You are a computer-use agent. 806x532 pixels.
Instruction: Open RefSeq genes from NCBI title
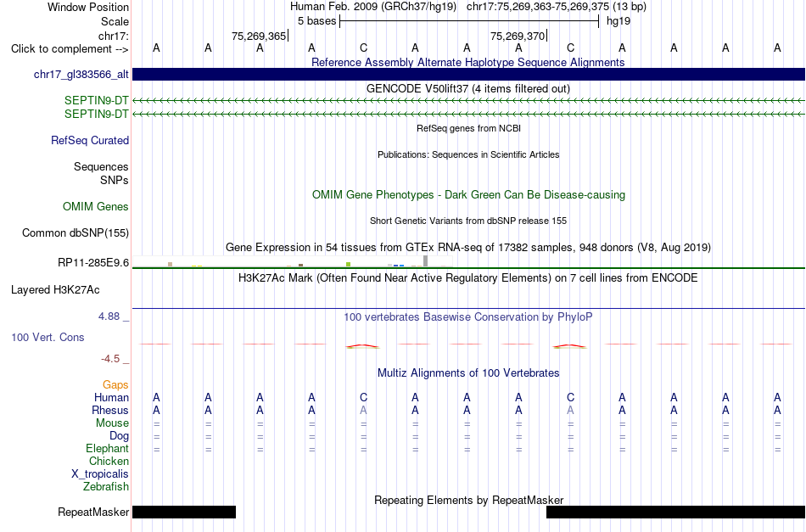[x=468, y=128]
